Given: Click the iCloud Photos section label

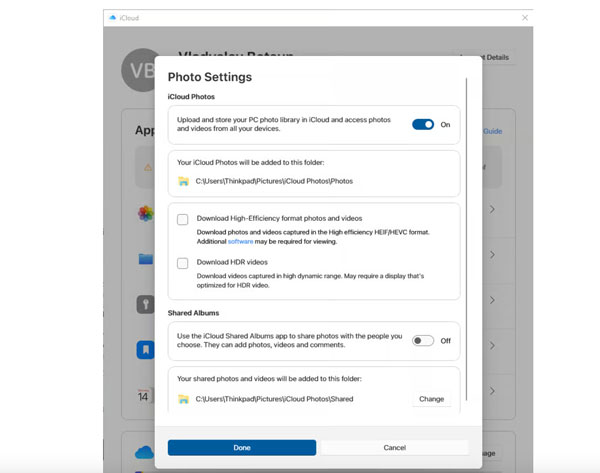Looking at the screenshot, I should pos(191,96).
